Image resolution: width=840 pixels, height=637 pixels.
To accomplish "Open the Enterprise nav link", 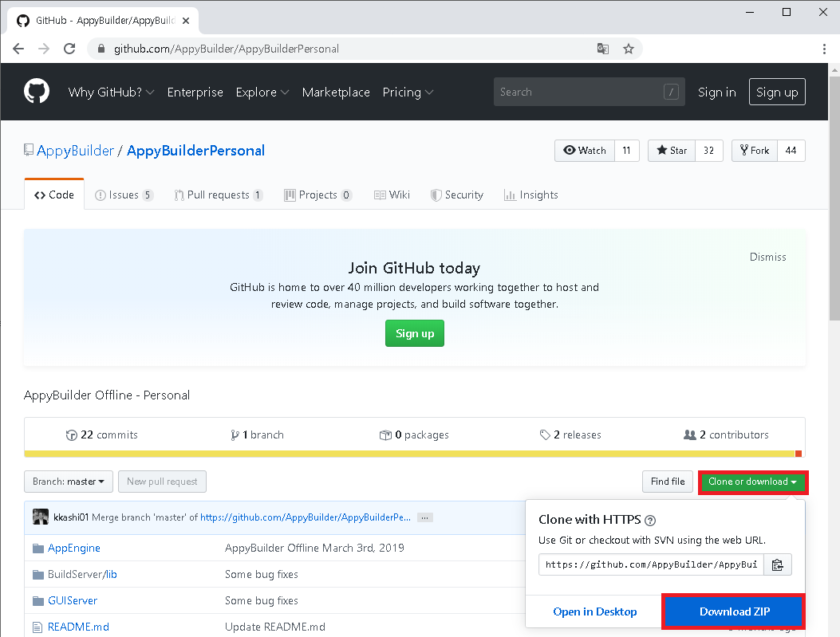I will (195, 92).
